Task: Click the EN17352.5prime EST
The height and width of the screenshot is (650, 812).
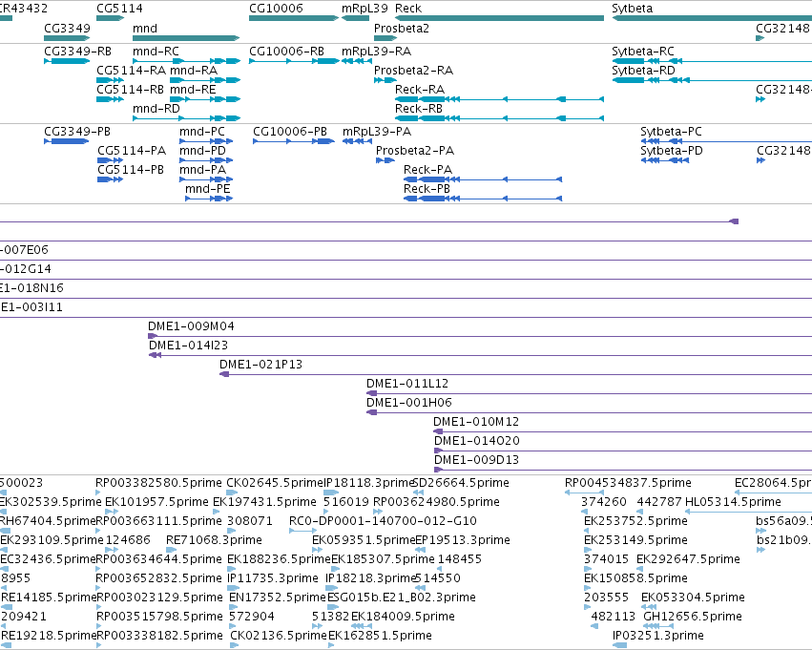Action: [x=233, y=608]
